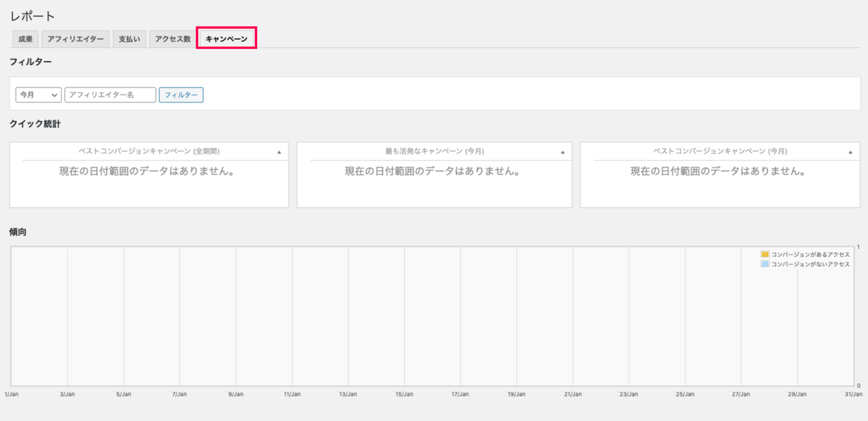
Task: Click the orange コンバージョンがあるアクセス legend swatch
Action: pos(765,254)
